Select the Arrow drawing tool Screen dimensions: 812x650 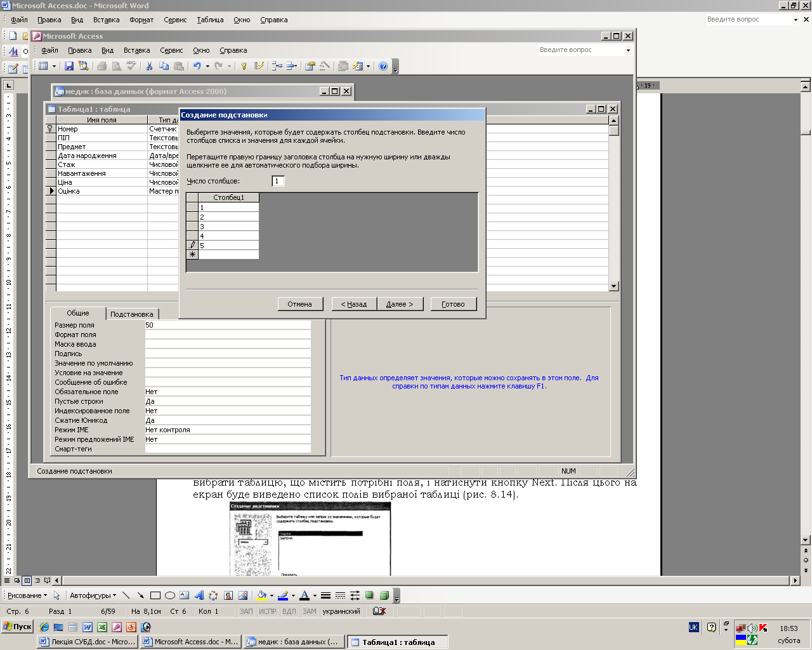[140, 595]
